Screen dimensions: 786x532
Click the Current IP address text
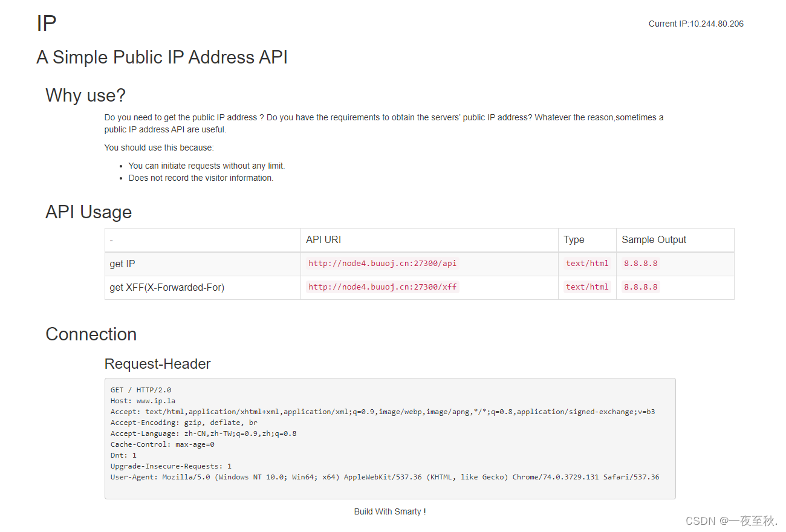696,24
